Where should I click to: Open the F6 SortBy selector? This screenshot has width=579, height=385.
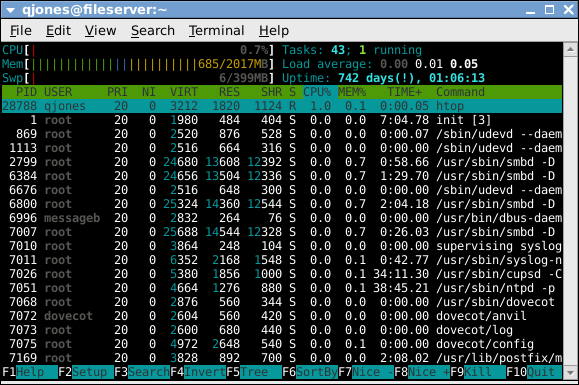310,372
